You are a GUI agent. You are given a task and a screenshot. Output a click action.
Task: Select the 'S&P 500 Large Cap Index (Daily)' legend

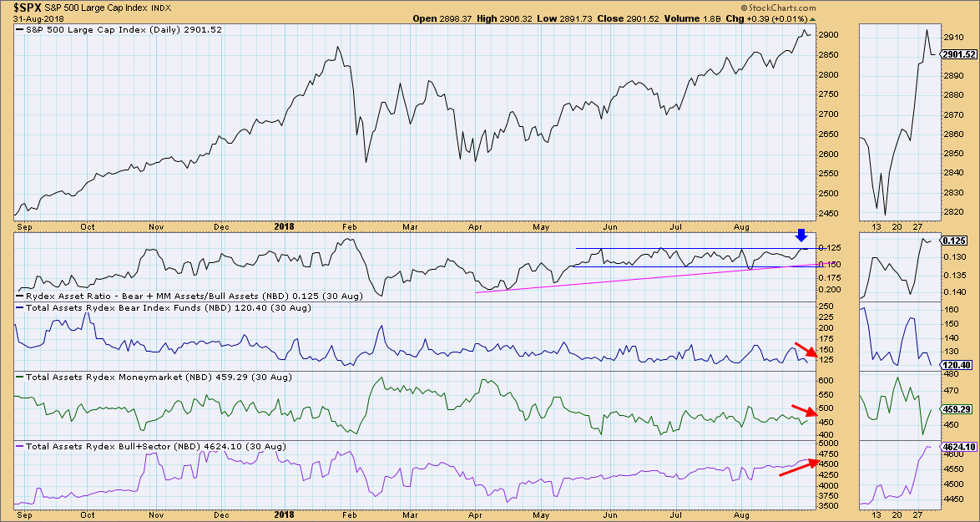click(119, 29)
